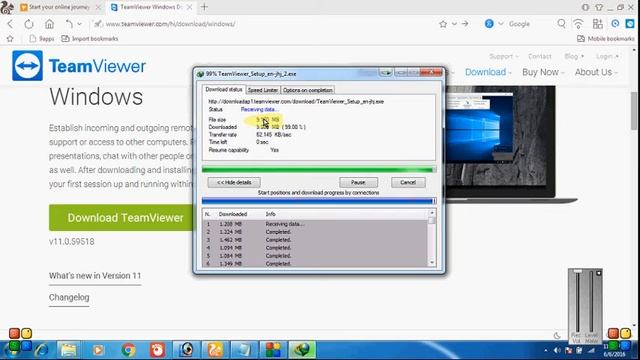Screen dimensions: 640x360
Task: Open the Download menu on the TeamViewer site
Action: (x=488, y=72)
